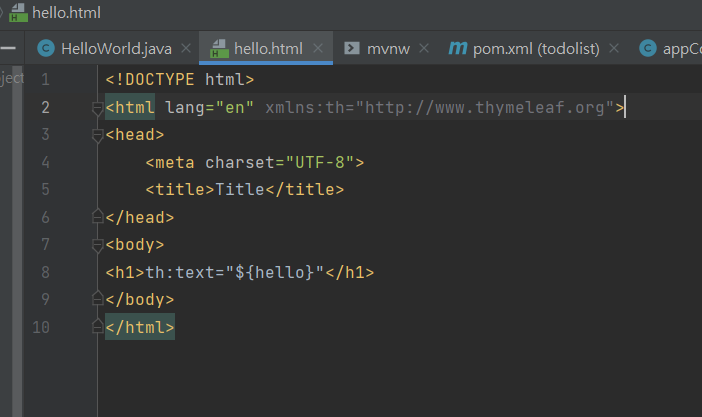The image size is (702, 417).
Task: Click the Maven icon on pom.xml tab
Action: 457,48
